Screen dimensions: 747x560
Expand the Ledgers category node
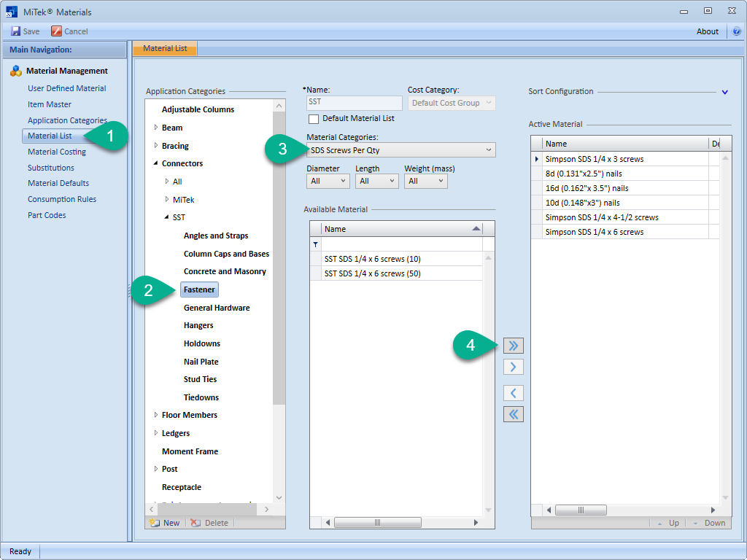[156, 433]
